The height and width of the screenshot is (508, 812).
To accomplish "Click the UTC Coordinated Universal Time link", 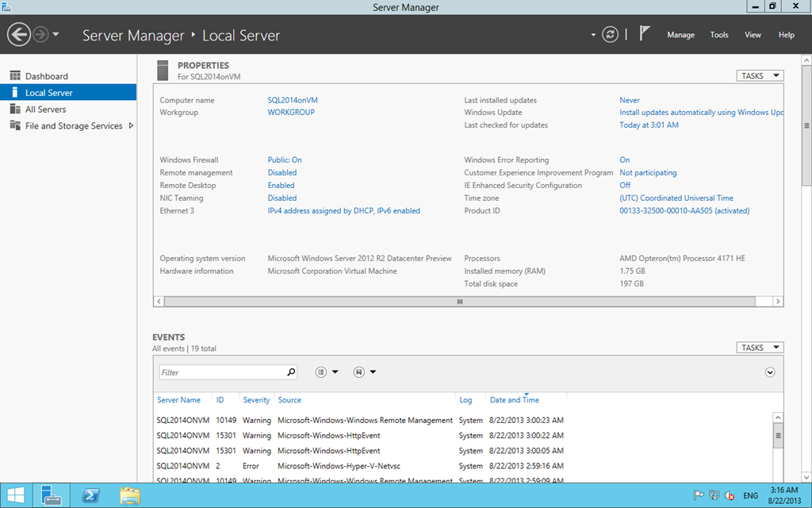I will [676, 198].
